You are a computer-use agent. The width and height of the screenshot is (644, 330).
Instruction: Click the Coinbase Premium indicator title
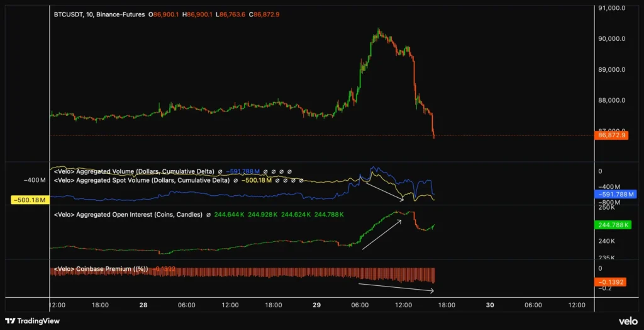[x=101, y=270]
